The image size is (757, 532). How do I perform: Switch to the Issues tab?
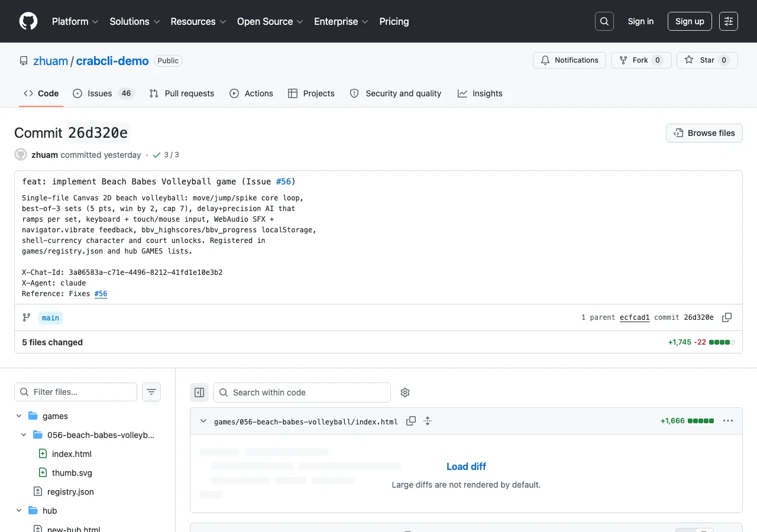pyautogui.click(x=103, y=93)
